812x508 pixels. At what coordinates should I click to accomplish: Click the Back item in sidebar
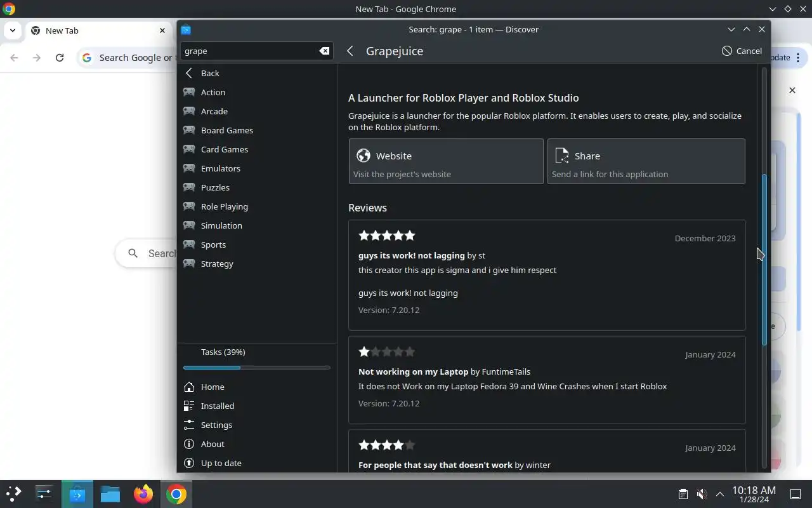[257, 73]
